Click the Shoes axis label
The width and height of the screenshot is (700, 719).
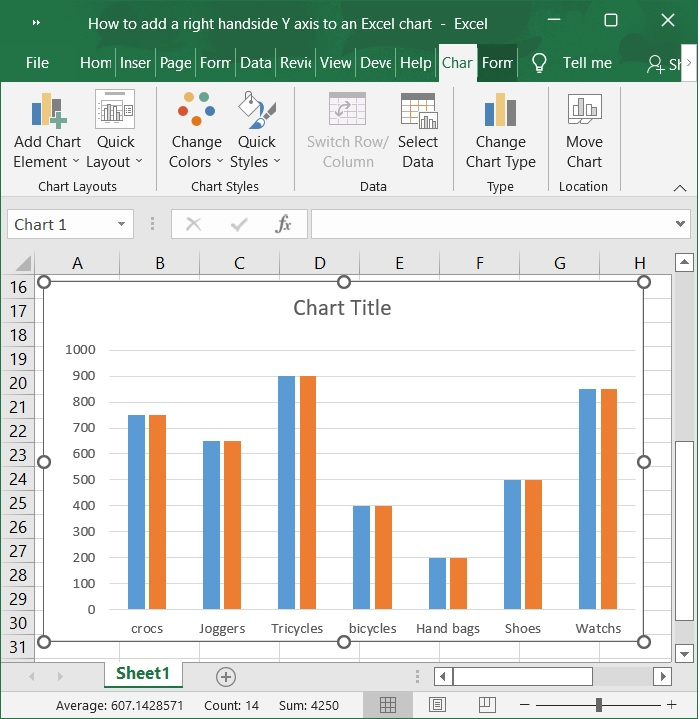(x=523, y=628)
